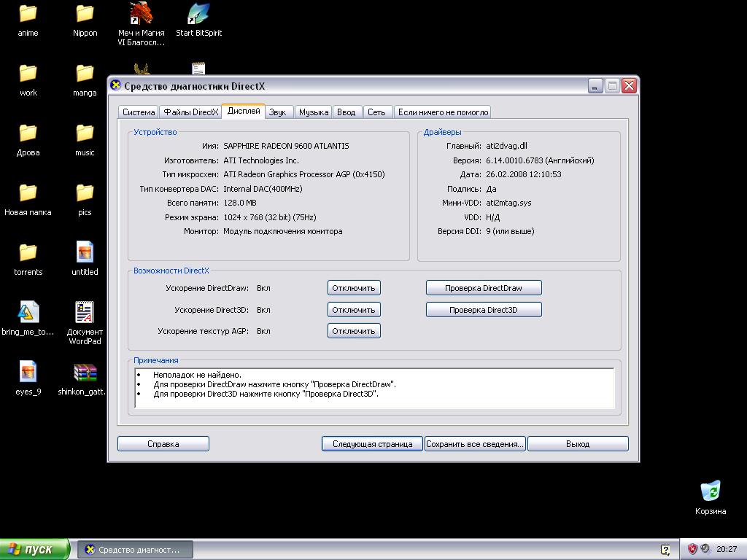Open the Музыка tab

pos(313,112)
